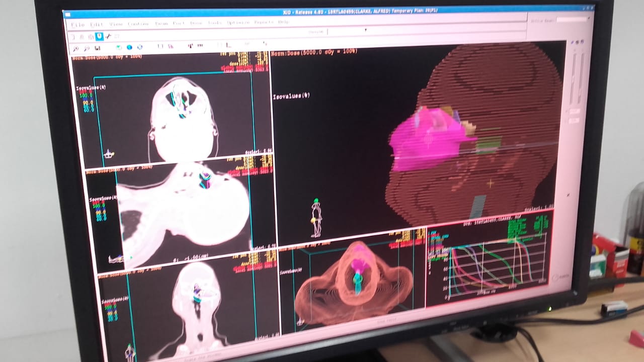Screen dimensions: 644x362
Task: Open the Contour menu
Action: point(137,24)
